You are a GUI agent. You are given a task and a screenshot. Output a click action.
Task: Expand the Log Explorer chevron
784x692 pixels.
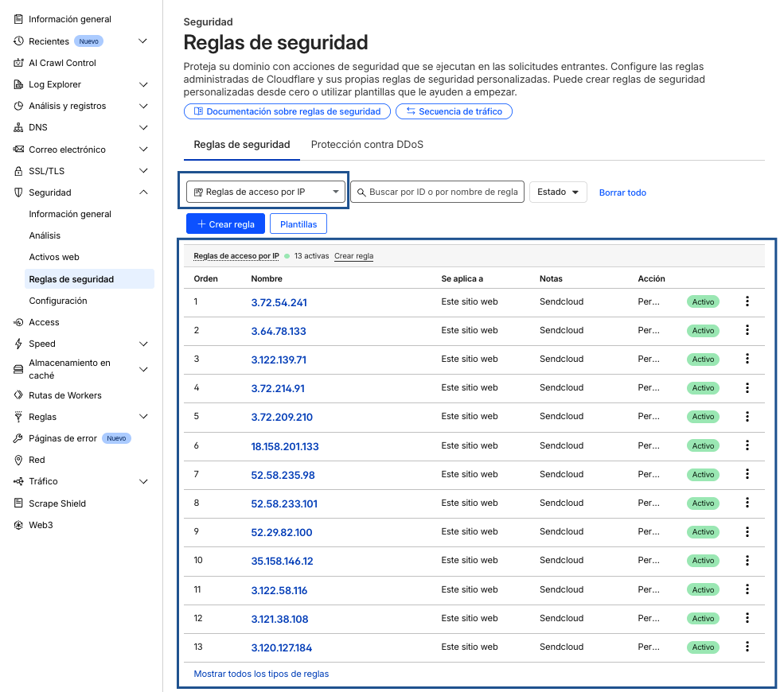(143, 84)
